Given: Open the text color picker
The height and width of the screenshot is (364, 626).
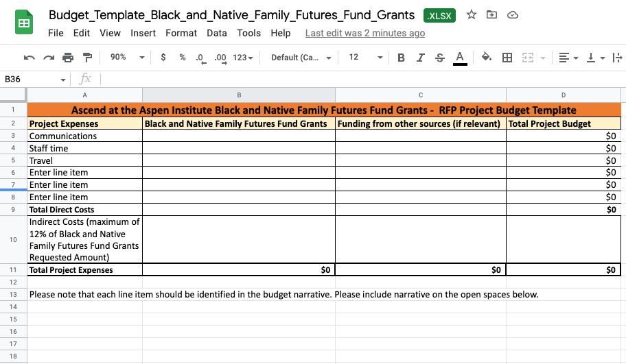Looking at the screenshot, I should click(x=460, y=58).
